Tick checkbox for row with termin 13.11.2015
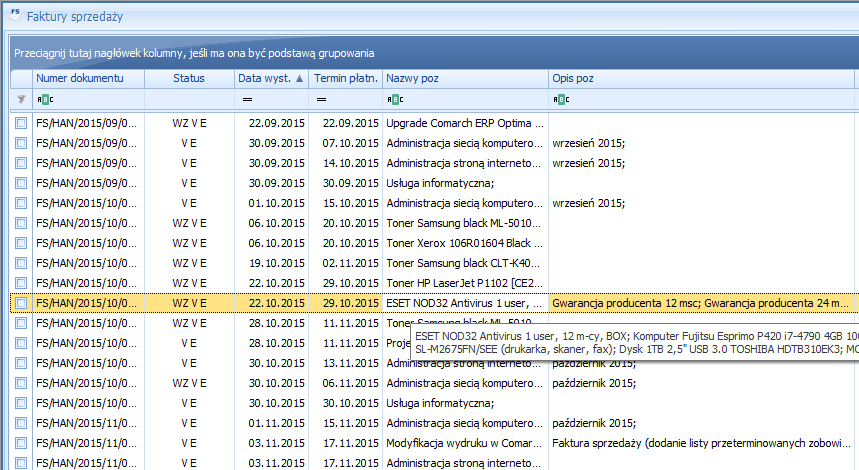The image size is (859, 470). (x=21, y=363)
